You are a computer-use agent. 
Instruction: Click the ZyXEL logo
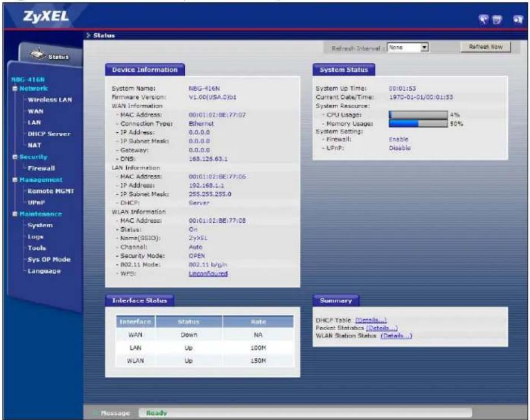[46, 16]
